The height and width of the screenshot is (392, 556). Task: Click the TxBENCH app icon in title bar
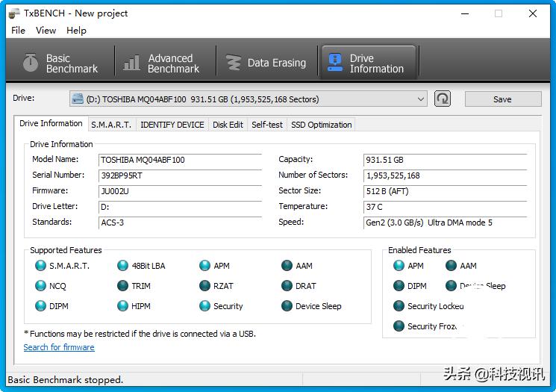click(13, 13)
